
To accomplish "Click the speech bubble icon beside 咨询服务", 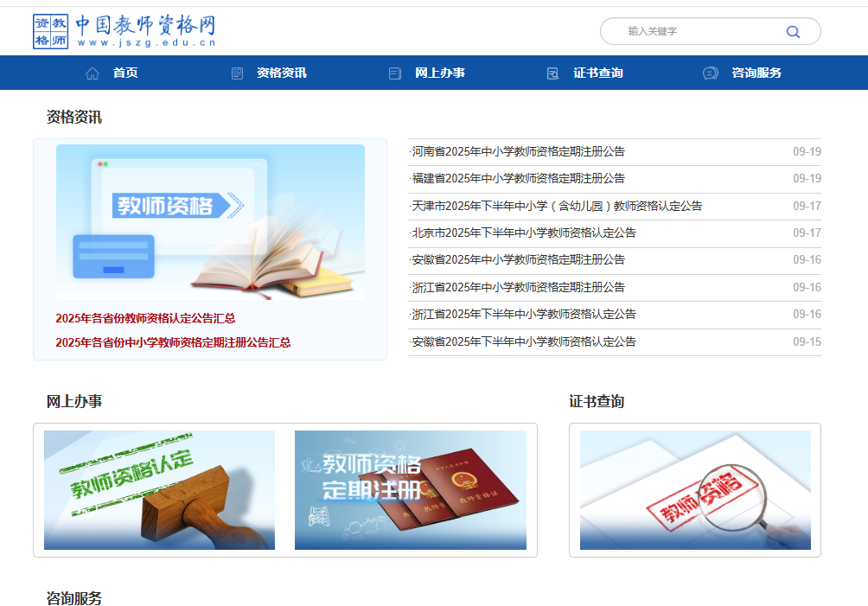I will 711,73.
